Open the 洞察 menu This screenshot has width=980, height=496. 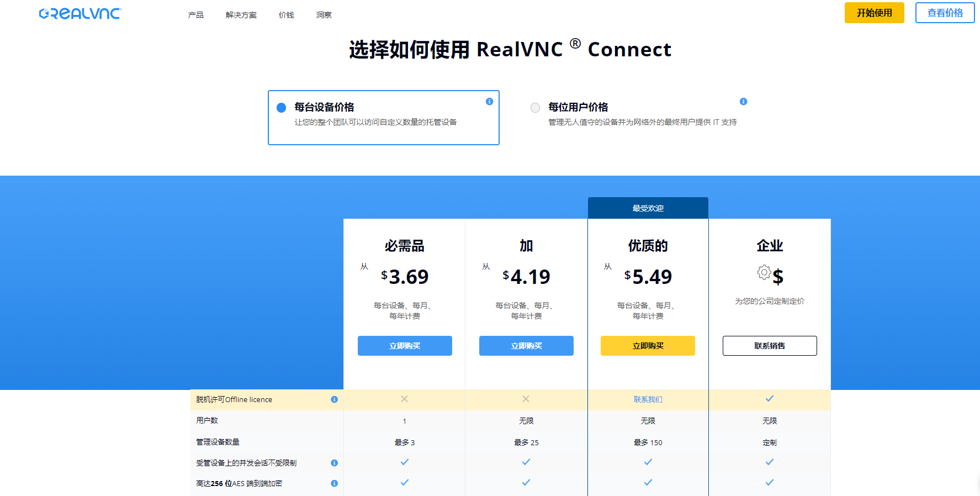[x=324, y=15]
